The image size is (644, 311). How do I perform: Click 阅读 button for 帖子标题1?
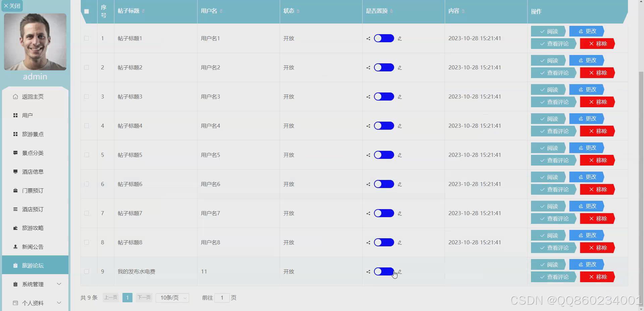(548, 31)
